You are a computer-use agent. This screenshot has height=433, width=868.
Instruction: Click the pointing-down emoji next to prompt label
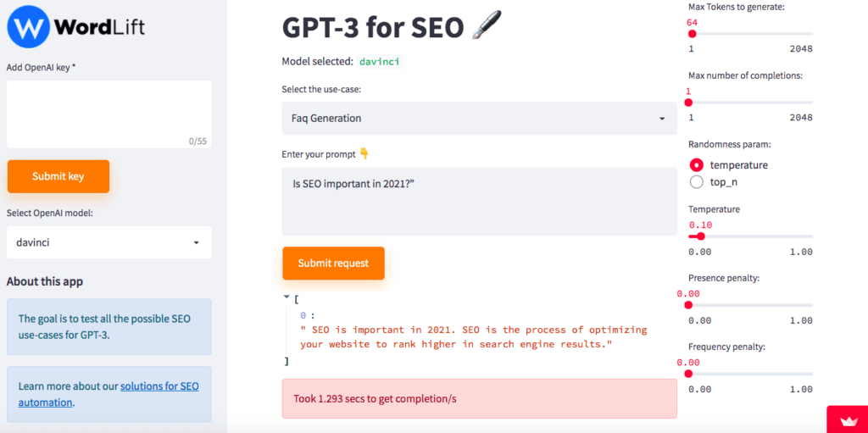364,153
